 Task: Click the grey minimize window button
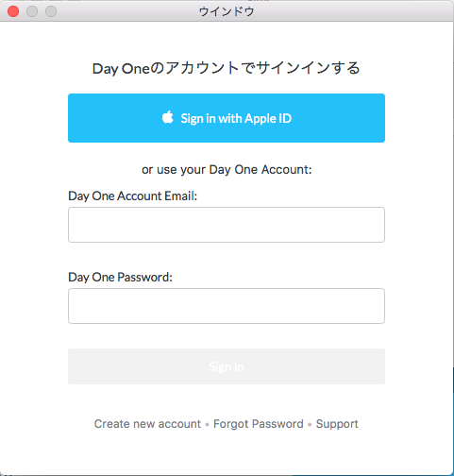pos(32,11)
